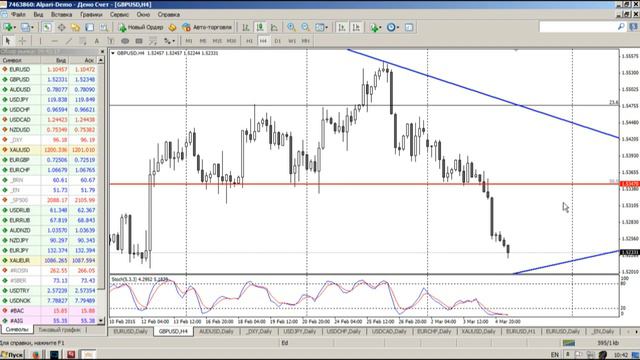Viewport: 640px width, 360px height.
Task: Open the Вид menu
Action: [x=38, y=14]
